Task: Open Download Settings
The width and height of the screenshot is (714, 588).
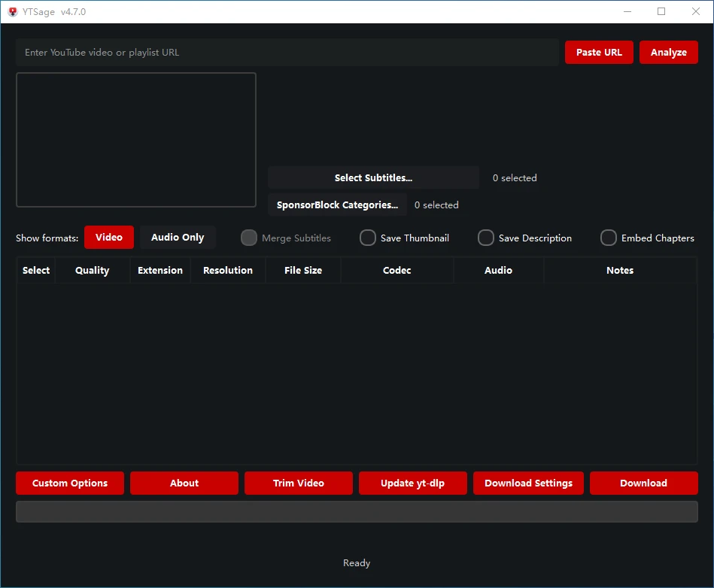Action: [x=528, y=483]
